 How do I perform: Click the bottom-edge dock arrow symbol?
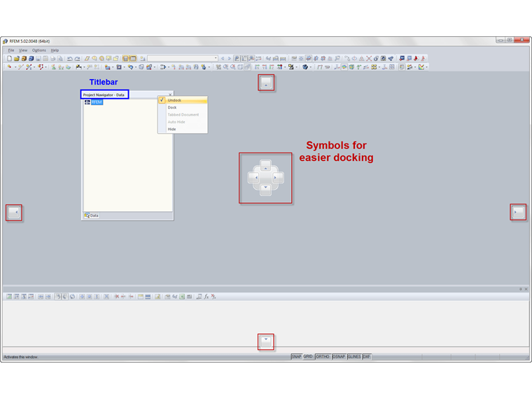pyautogui.click(x=266, y=342)
